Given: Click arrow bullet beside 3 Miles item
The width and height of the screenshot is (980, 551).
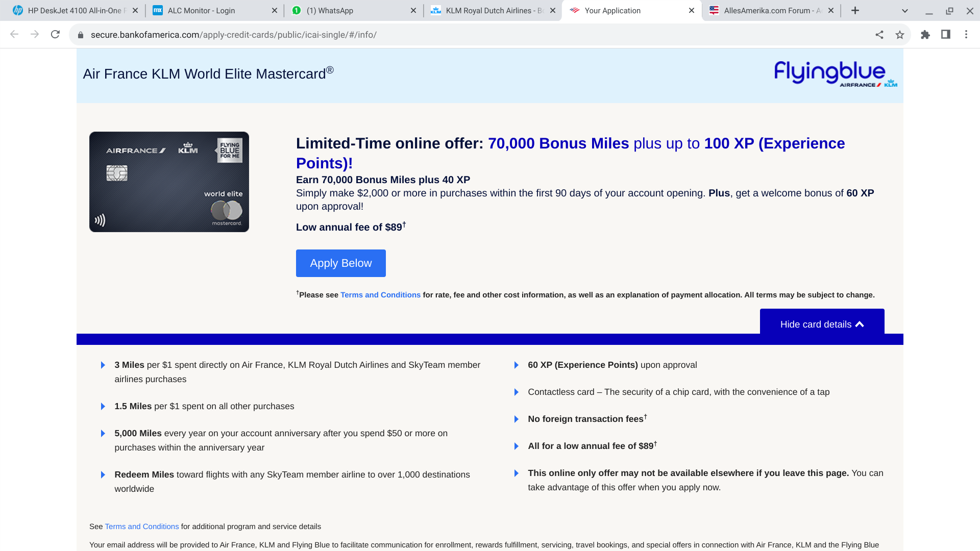Looking at the screenshot, I should coord(103,365).
